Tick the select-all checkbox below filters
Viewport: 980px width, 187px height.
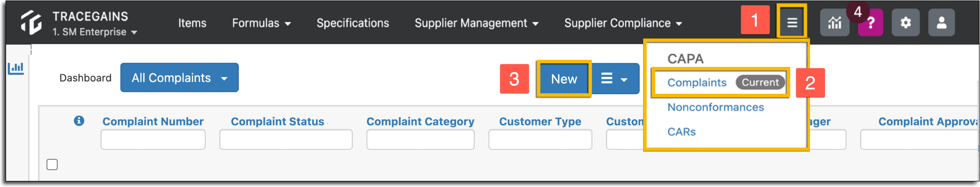(52, 164)
